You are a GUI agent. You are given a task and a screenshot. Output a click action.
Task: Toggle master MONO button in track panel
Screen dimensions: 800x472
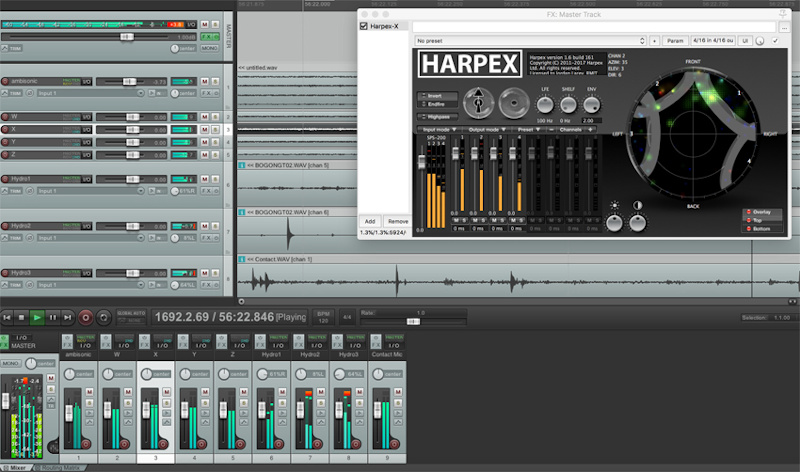(210, 48)
